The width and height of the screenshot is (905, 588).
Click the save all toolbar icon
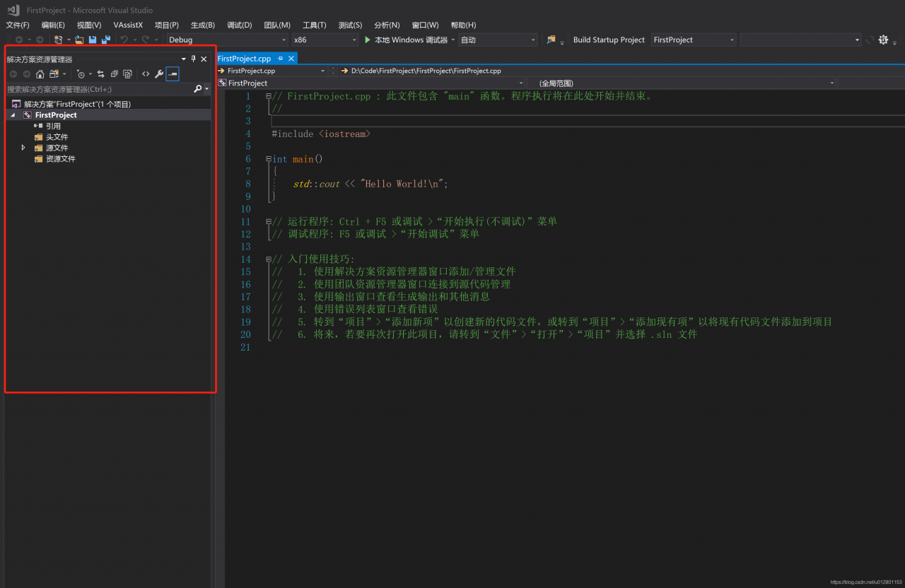pos(105,40)
